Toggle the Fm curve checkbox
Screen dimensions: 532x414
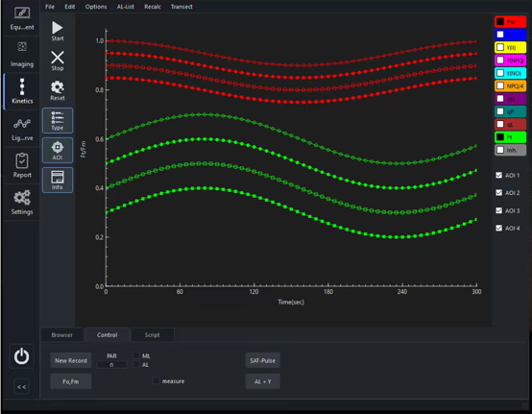pos(500,22)
